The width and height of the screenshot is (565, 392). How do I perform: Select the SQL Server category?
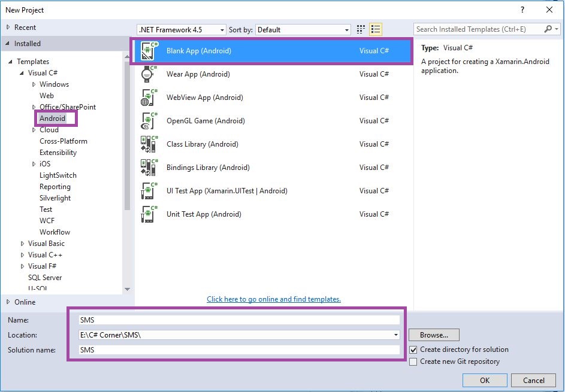click(x=45, y=278)
